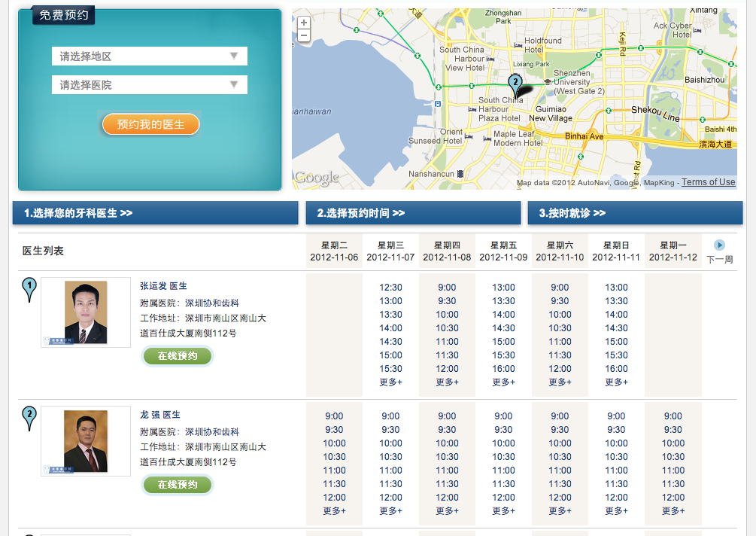This screenshot has width=756, height=536.
Task: Click map marker number 2 pin
Action: (515, 87)
